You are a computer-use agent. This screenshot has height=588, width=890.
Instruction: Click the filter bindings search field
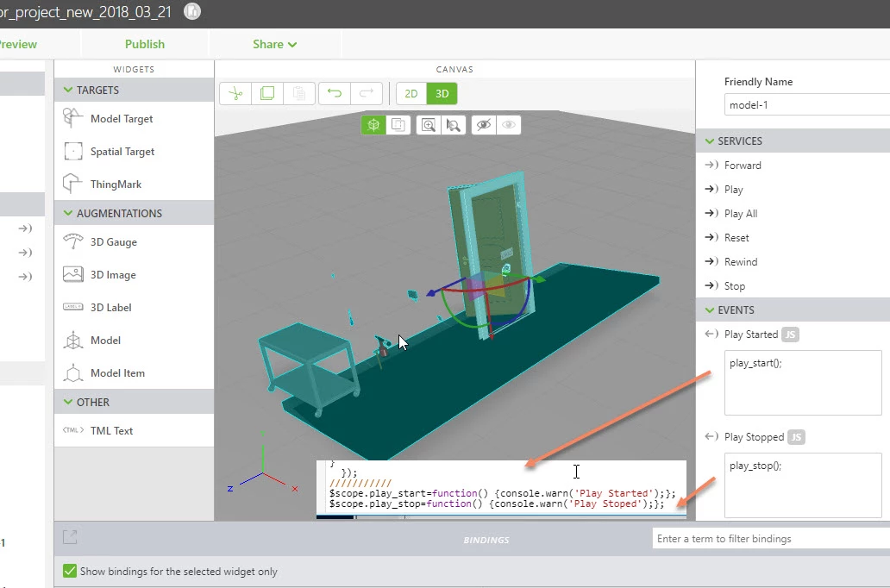point(771,539)
